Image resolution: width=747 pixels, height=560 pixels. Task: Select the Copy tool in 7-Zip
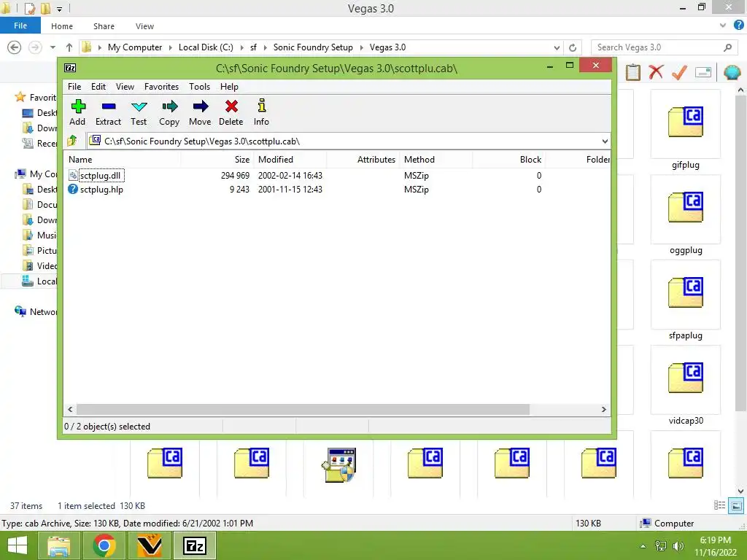pyautogui.click(x=169, y=112)
